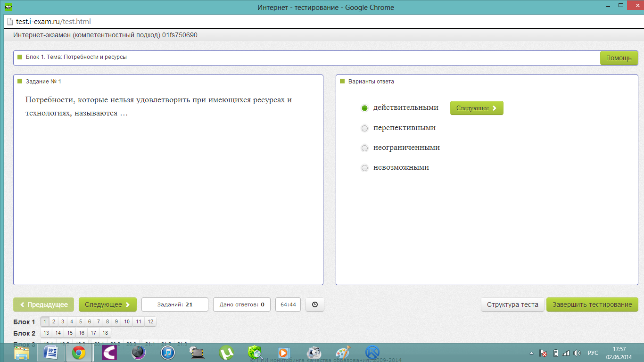The image size is (644, 362).
Task: Go to question 16 in Блок 2
Action: coord(82,333)
